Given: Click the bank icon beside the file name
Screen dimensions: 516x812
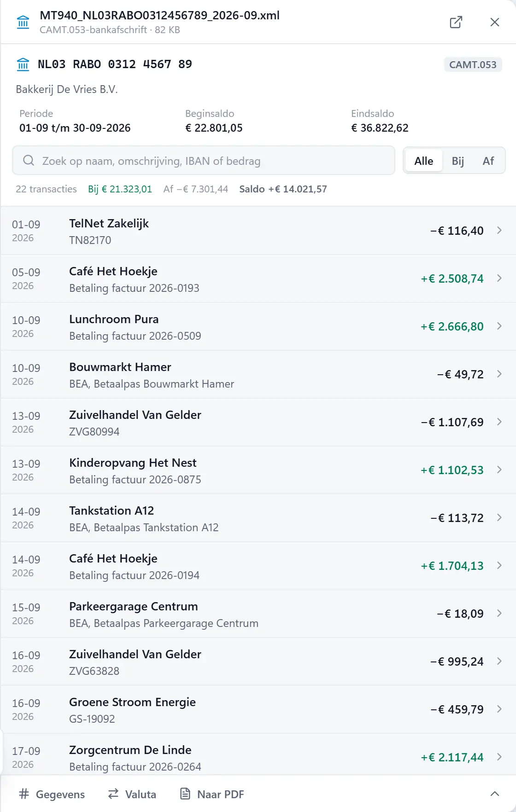Looking at the screenshot, I should coord(23,22).
